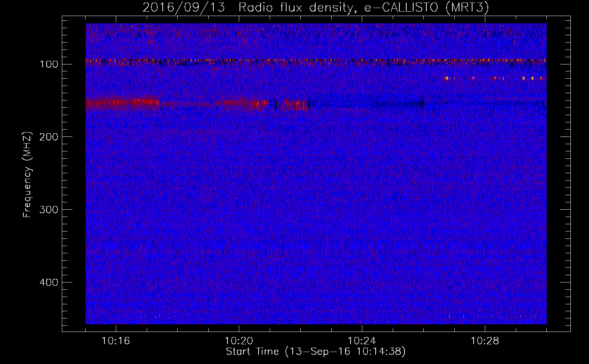Click the 100 frequency tick label

click(49, 64)
